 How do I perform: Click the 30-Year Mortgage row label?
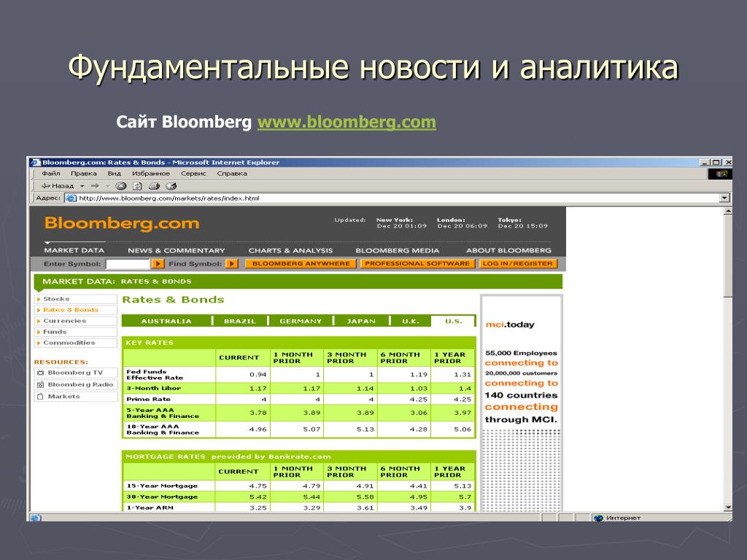coord(162,497)
